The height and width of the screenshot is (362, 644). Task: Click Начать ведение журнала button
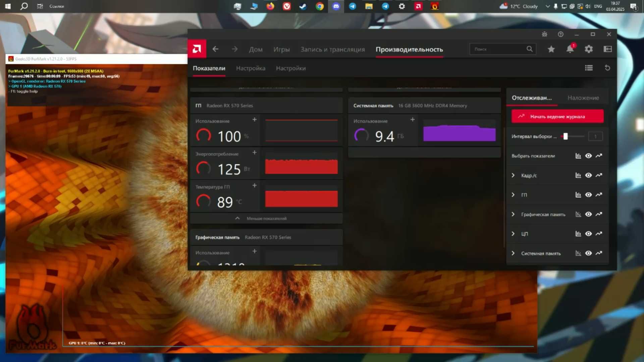coord(557,116)
